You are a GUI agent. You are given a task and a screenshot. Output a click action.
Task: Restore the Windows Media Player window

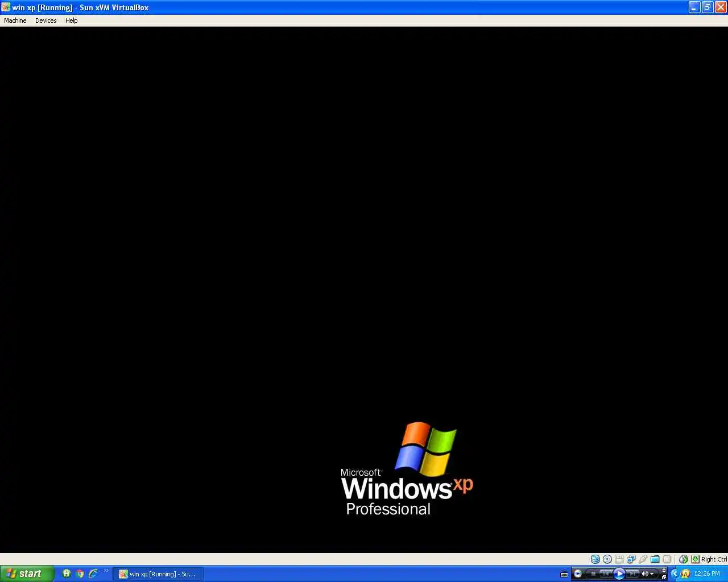pos(664,577)
